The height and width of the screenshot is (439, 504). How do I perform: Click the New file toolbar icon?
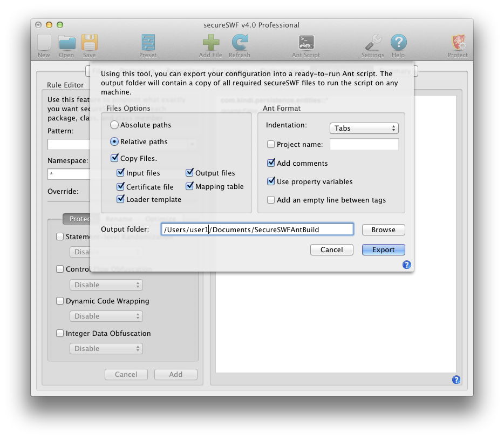pos(44,43)
